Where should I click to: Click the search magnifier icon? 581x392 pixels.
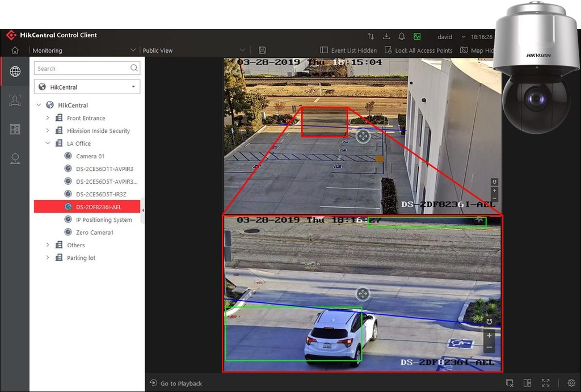[134, 68]
